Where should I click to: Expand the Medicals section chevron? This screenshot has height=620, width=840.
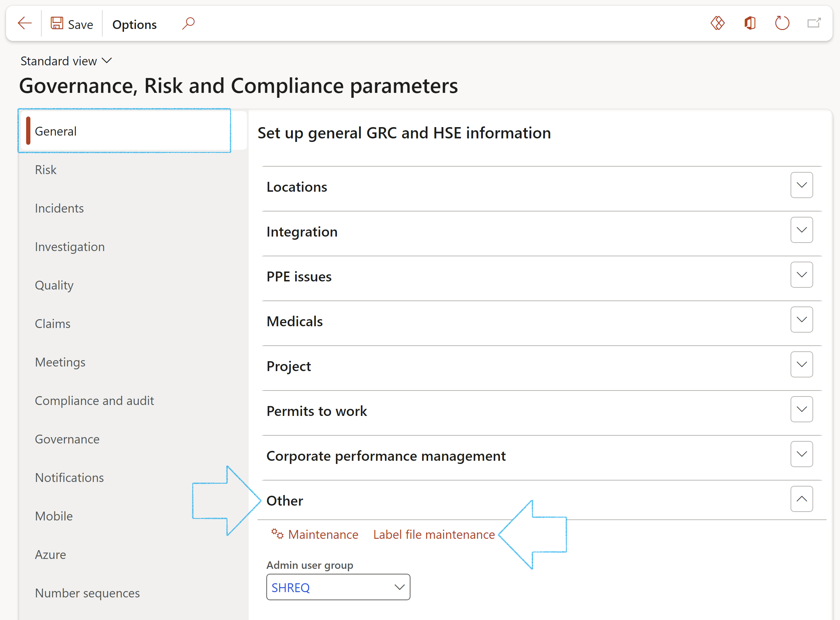coord(801,320)
